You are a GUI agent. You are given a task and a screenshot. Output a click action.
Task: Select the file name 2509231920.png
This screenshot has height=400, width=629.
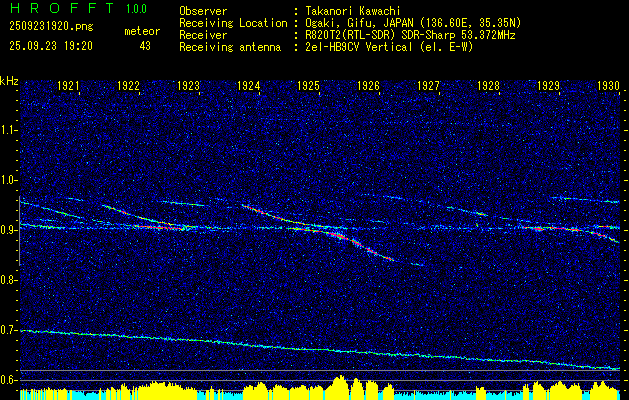click(x=51, y=27)
